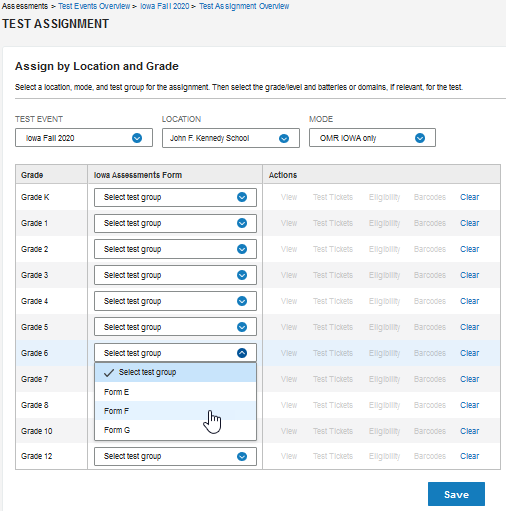This screenshot has width=506, height=511.
Task: Click Test Tickets in the Grade 8 row
Action: [333, 405]
